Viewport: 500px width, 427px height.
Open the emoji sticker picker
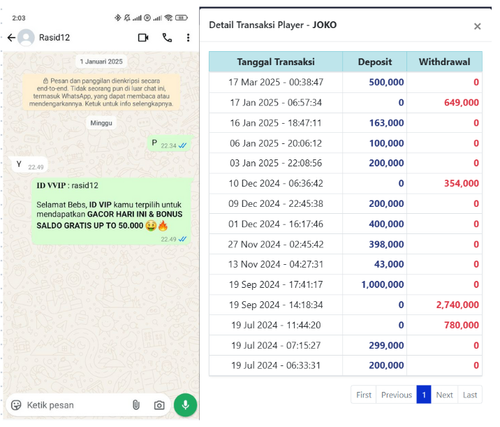click(x=16, y=405)
